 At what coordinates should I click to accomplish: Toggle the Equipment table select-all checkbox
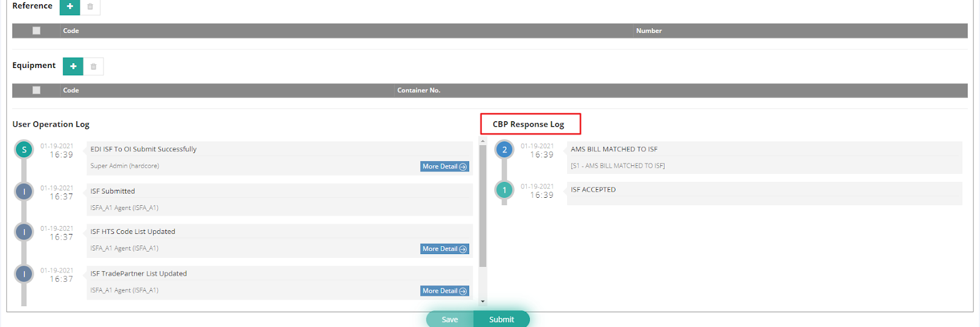37,90
